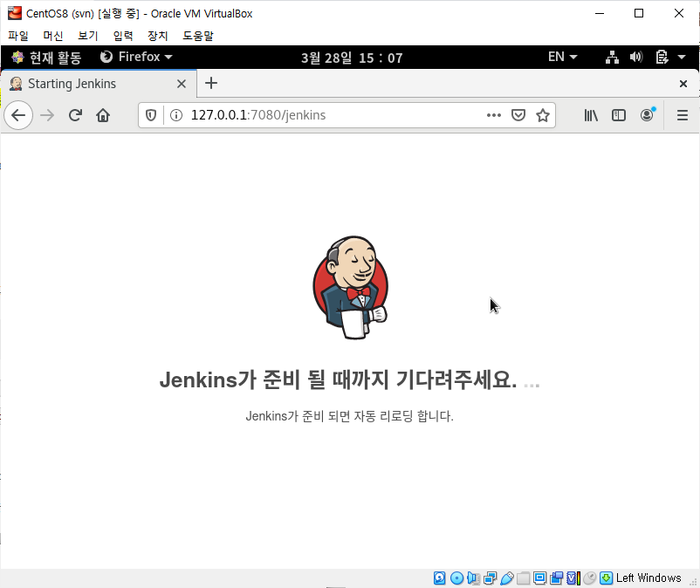Open the Library bookmarks and history icon
The height and width of the screenshot is (588, 700).
591,115
